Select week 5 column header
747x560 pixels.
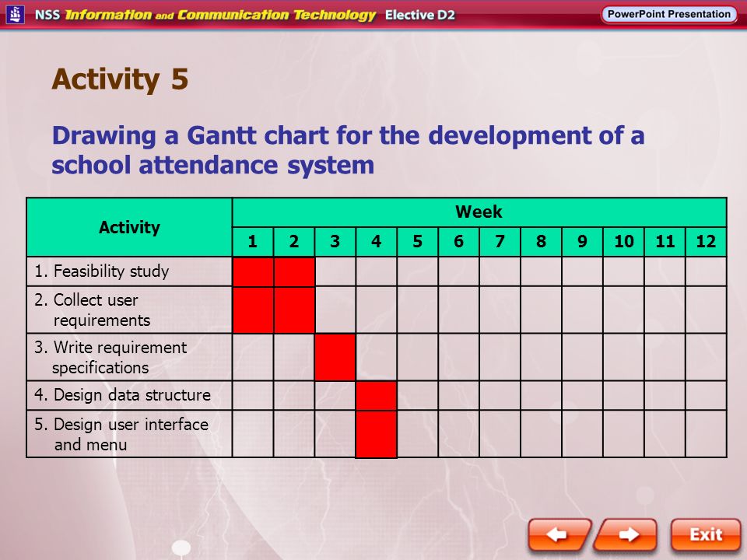coord(417,242)
